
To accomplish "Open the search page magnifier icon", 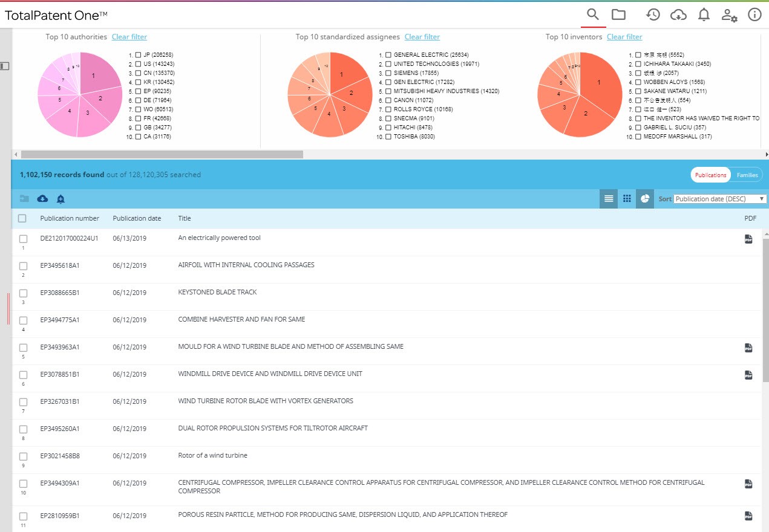I will 593,15.
